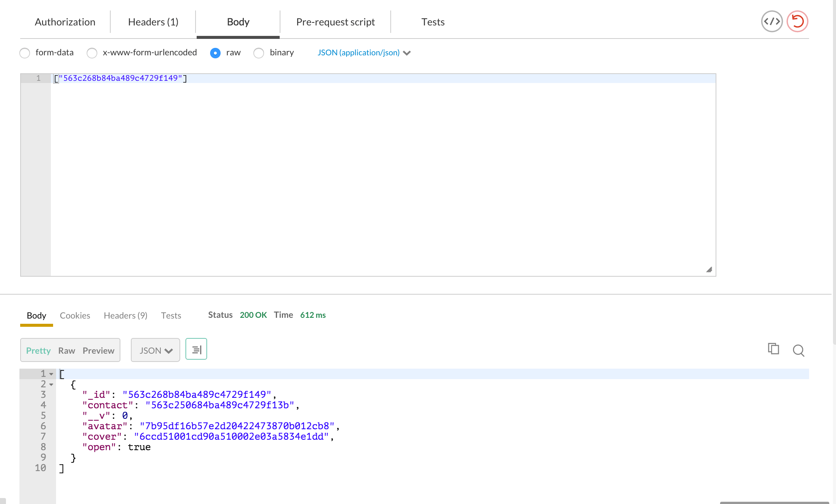The height and width of the screenshot is (504, 836).
Task: Switch to the Authorization tab
Action: [x=65, y=22]
